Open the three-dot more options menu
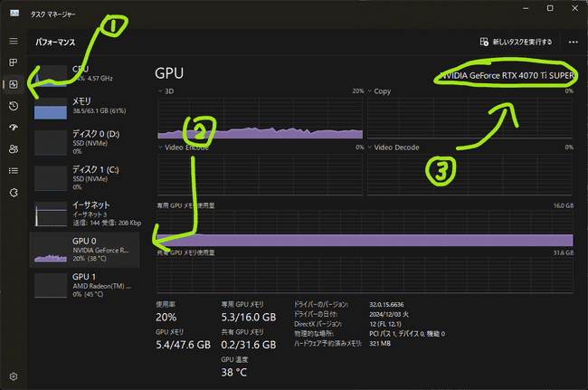The image size is (588, 390). tap(573, 42)
